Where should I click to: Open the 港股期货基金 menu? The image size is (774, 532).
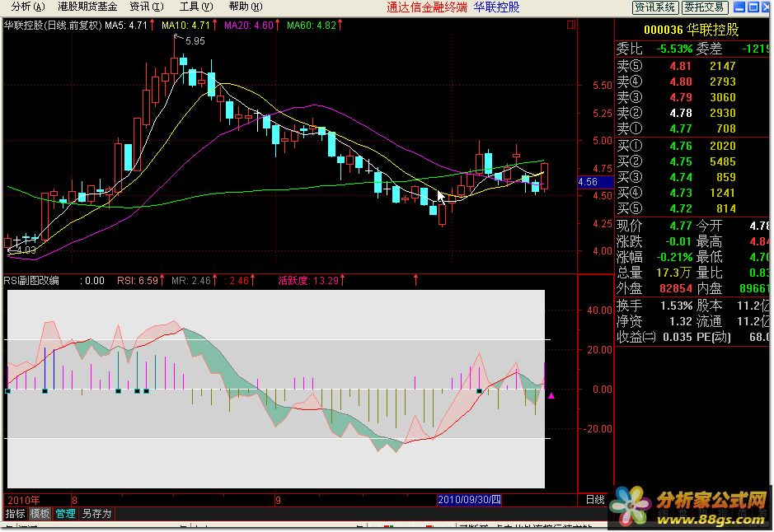click(x=87, y=7)
